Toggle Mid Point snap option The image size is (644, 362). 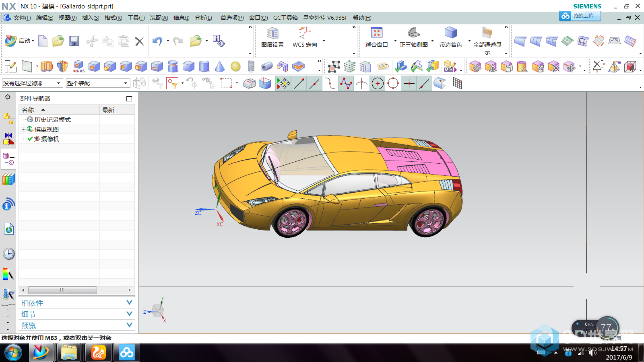click(x=314, y=83)
